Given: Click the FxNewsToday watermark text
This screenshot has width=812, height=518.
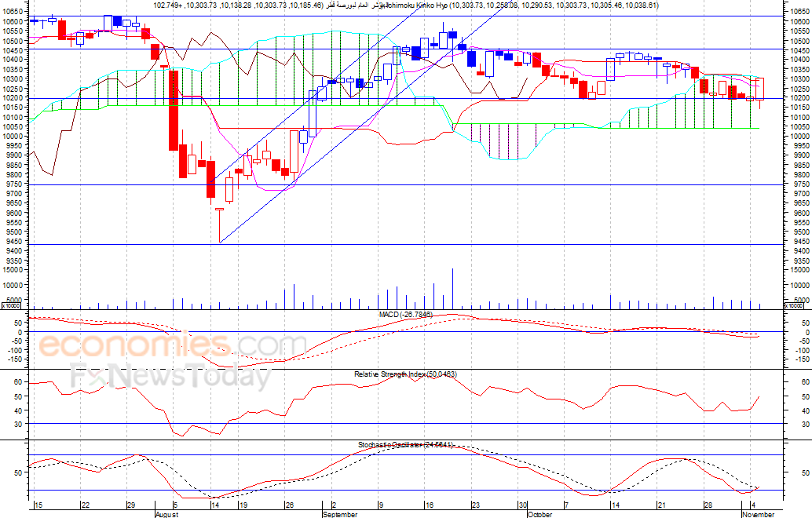Looking at the screenshot, I should (171, 377).
